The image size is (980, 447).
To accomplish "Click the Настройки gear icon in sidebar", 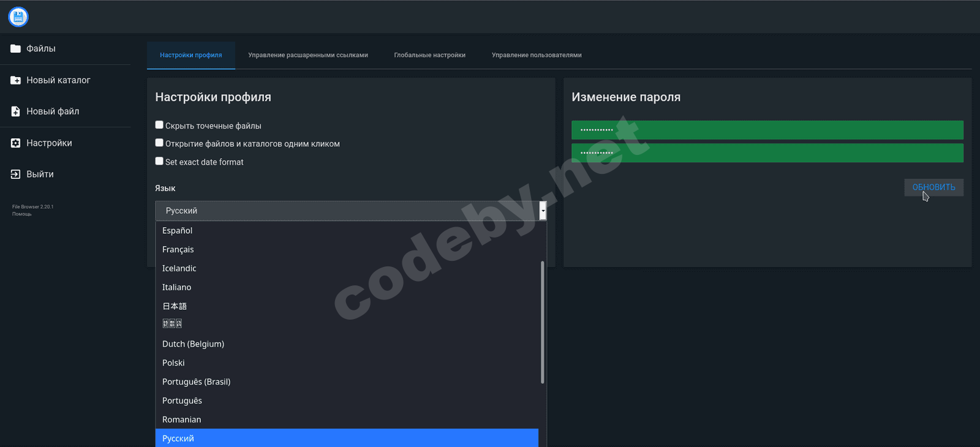I will pyautogui.click(x=15, y=143).
